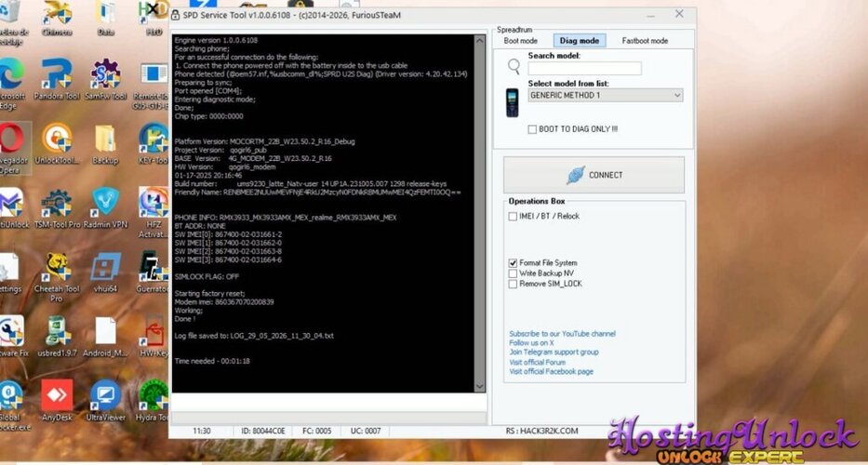Viewport: 868px width, 465px height.
Task: Click the "PHONE INFO: RMX3933" log line
Action: point(285,219)
